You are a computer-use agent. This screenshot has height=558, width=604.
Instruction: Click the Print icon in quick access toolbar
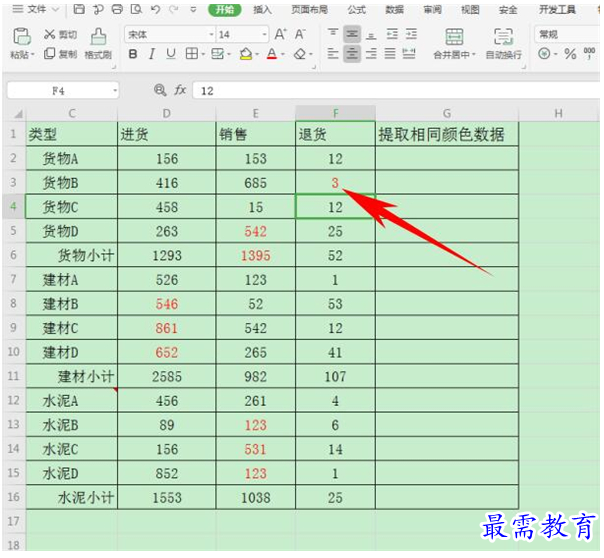coord(117,9)
